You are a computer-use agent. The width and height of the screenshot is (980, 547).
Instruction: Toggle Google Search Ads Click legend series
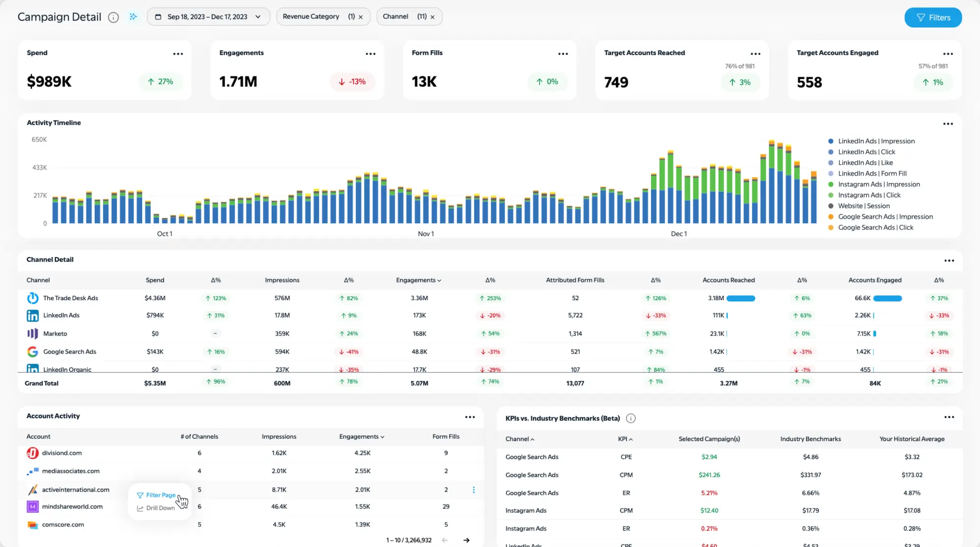point(875,228)
